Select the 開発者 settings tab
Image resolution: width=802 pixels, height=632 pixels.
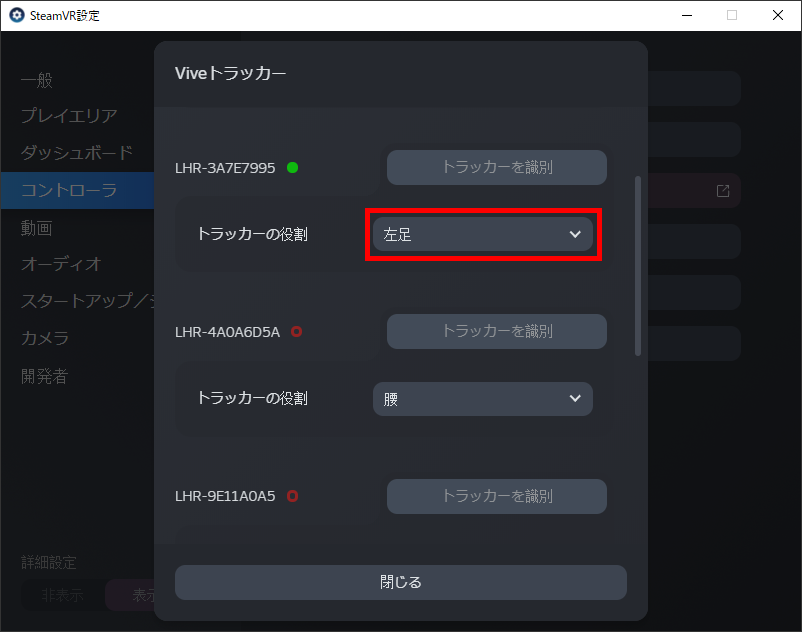coord(44,376)
